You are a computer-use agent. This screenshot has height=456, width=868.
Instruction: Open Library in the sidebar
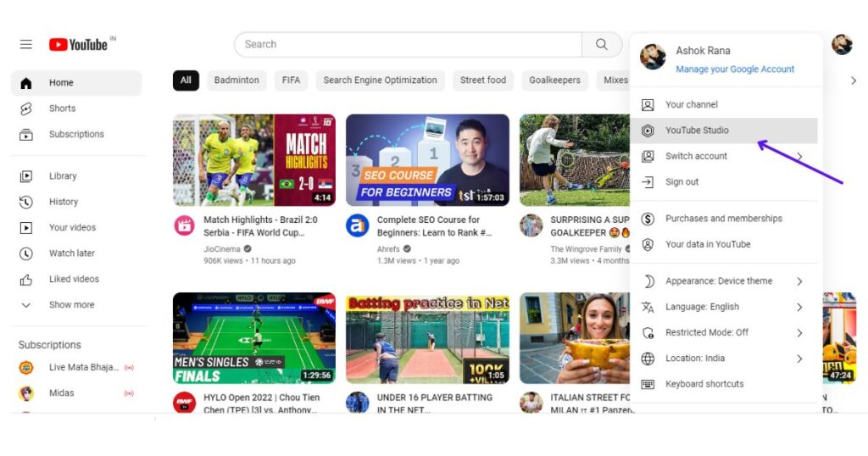click(75, 176)
